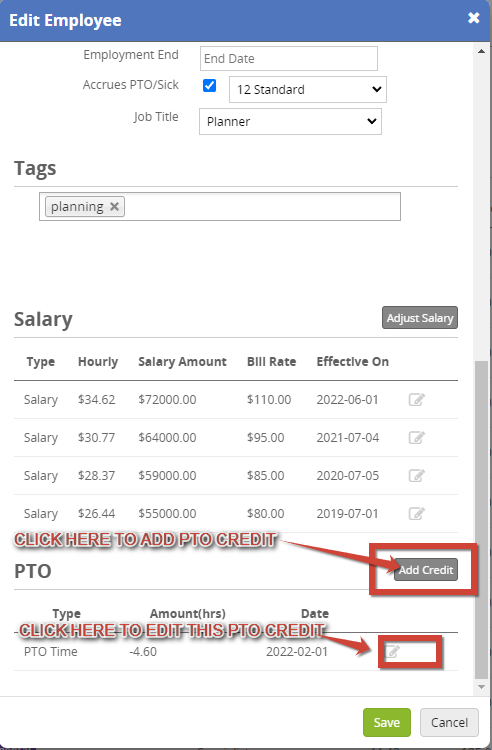Edit the PTO Time credit entry

[x=393, y=651]
